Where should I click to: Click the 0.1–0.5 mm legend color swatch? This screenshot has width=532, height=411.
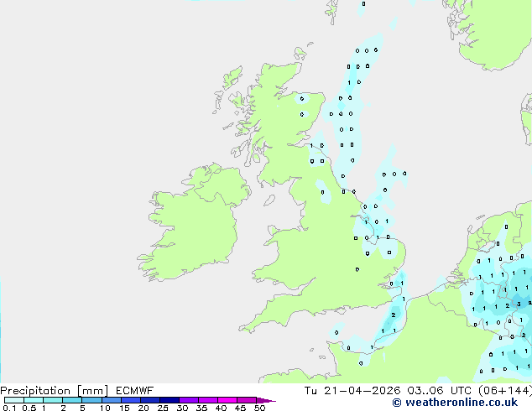[14, 400]
